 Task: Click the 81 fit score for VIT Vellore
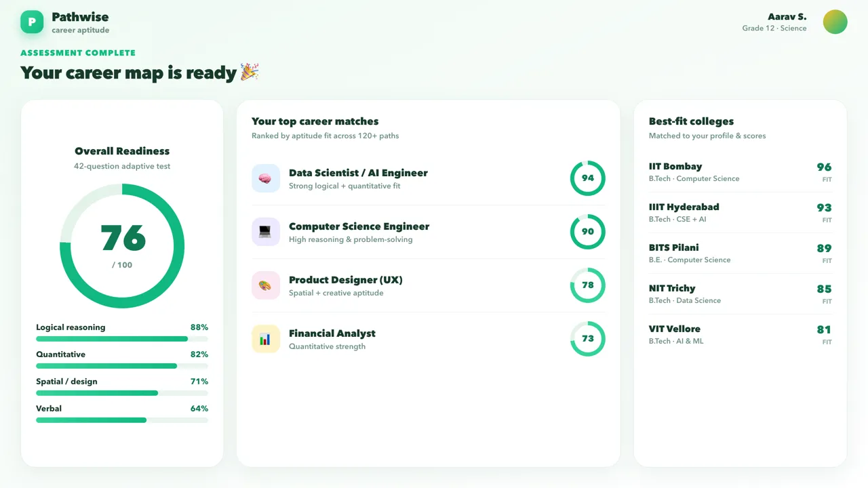coord(824,330)
